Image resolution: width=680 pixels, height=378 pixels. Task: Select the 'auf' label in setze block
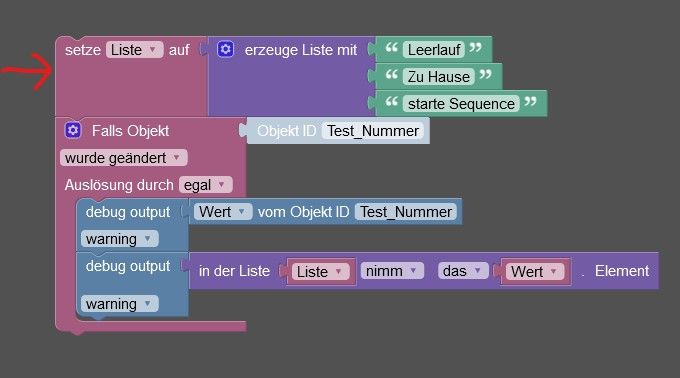[x=179, y=50]
